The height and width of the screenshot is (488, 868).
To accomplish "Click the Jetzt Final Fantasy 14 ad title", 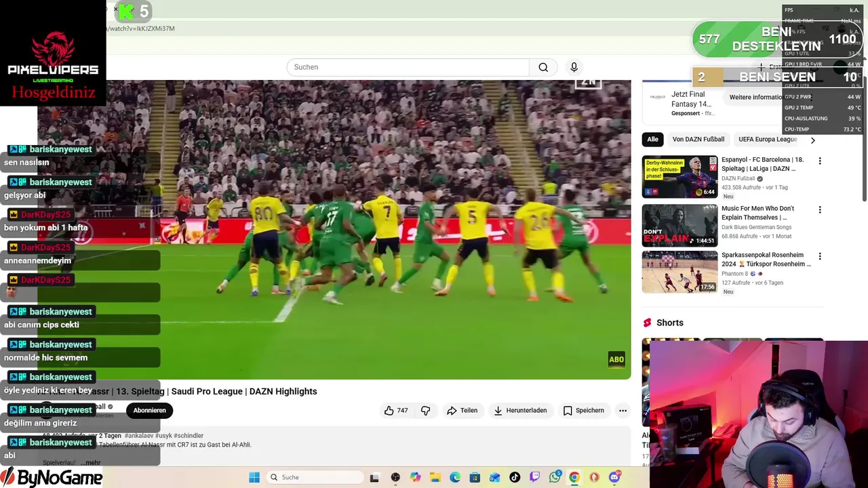I will (691, 99).
